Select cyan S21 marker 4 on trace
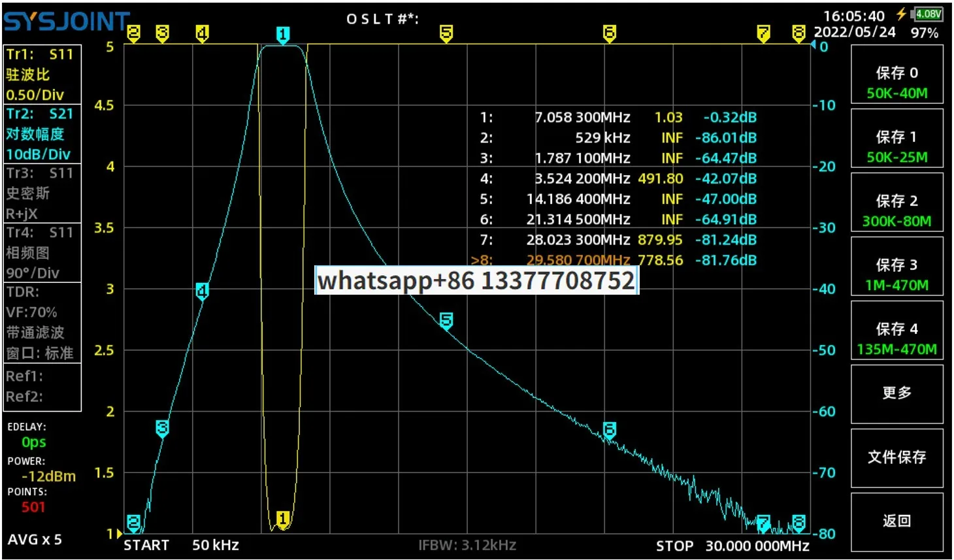This screenshot has height=560, width=954. click(202, 291)
